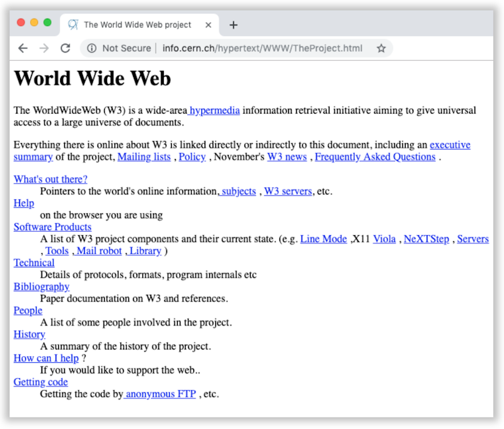Image resolution: width=504 pixels, height=429 pixels.
Task: Click the browser Back arrow
Action: click(23, 48)
